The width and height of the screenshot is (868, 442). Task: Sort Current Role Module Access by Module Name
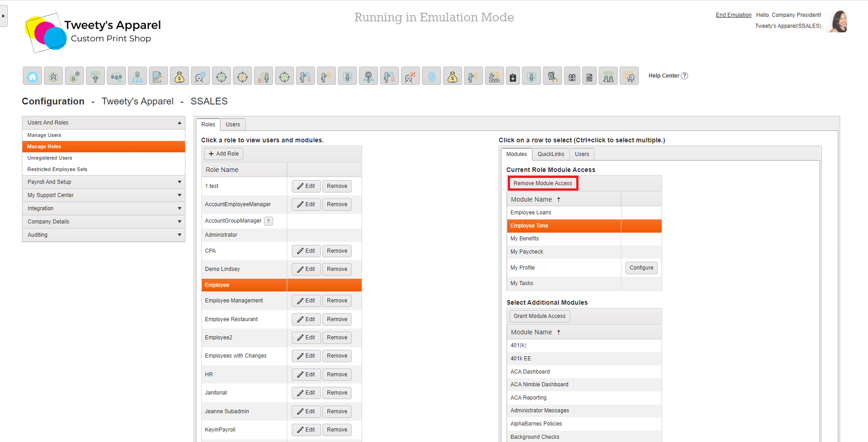click(564, 199)
